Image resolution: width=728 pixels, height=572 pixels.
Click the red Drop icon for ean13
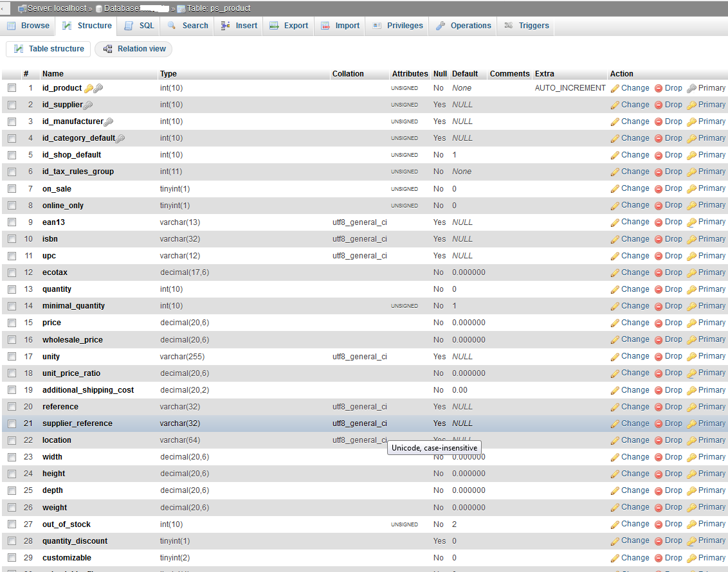[659, 222]
